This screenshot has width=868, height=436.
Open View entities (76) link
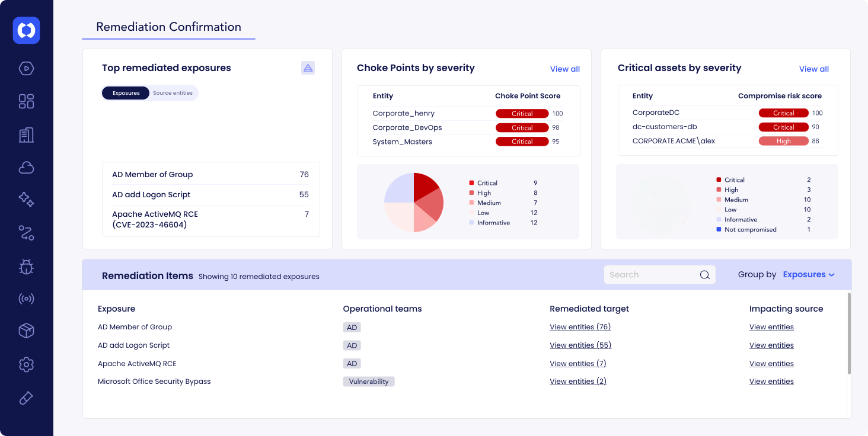pos(580,327)
